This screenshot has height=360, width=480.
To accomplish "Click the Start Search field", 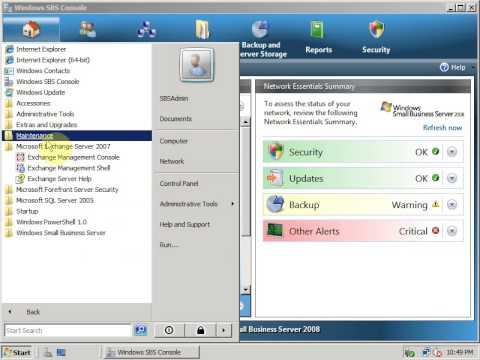I will [x=68, y=331].
